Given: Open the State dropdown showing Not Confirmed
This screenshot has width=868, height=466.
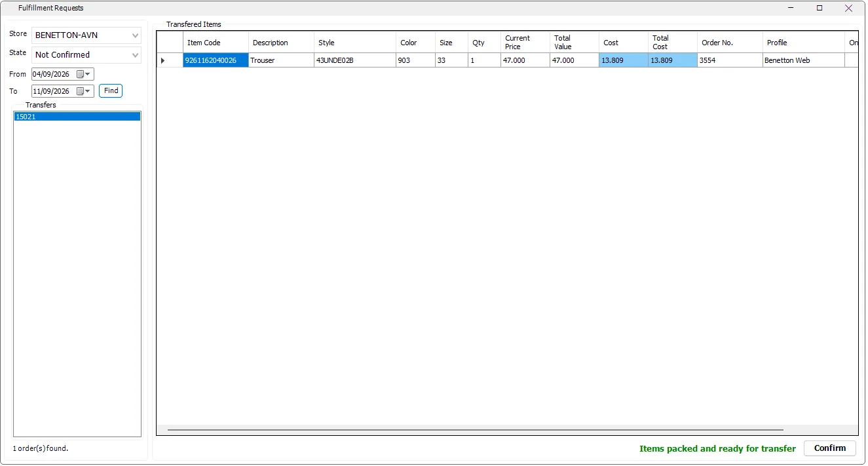Looking at the screenshot, I should pos(86,55).
